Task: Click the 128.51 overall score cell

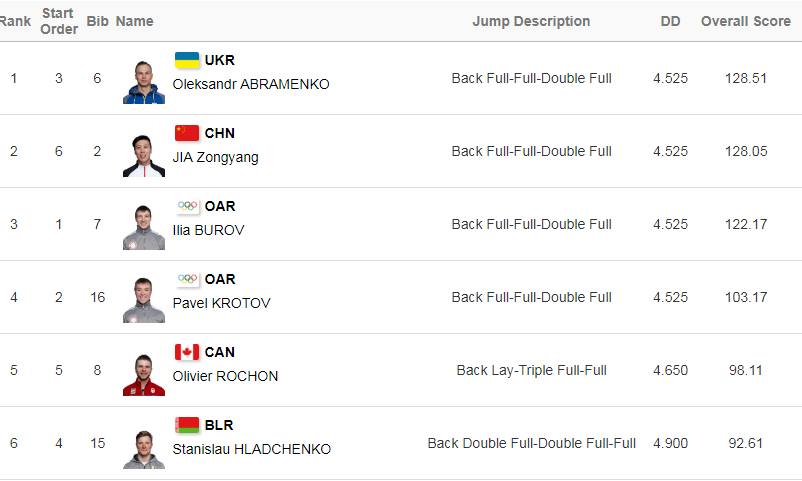Action: pos(746,78)
